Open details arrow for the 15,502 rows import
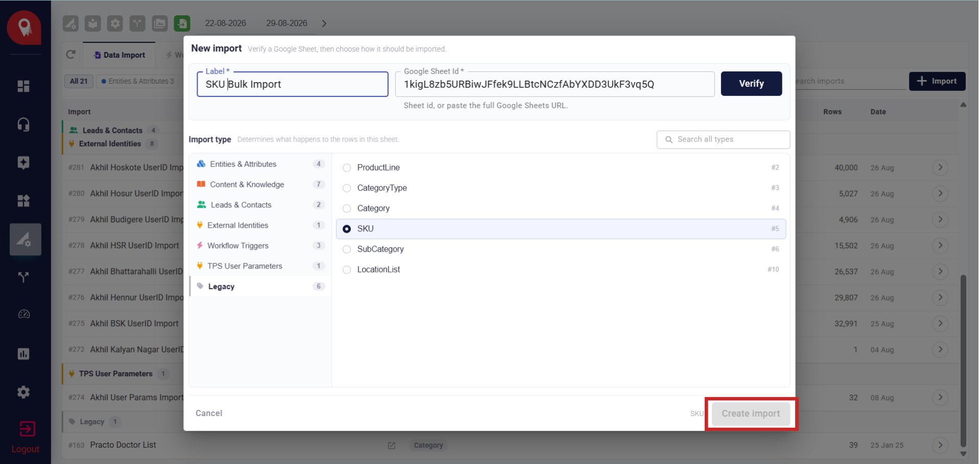 (940, 246)
